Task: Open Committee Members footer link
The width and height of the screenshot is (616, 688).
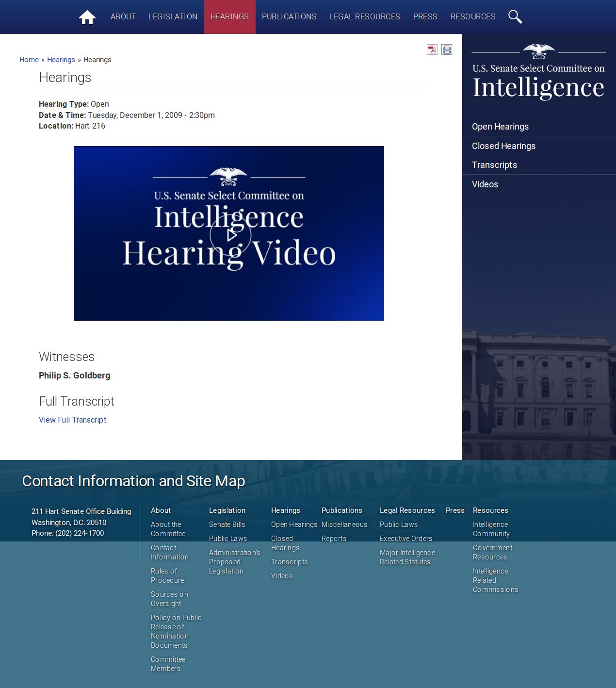Action: pyautogui.click(x=168, y=664)
